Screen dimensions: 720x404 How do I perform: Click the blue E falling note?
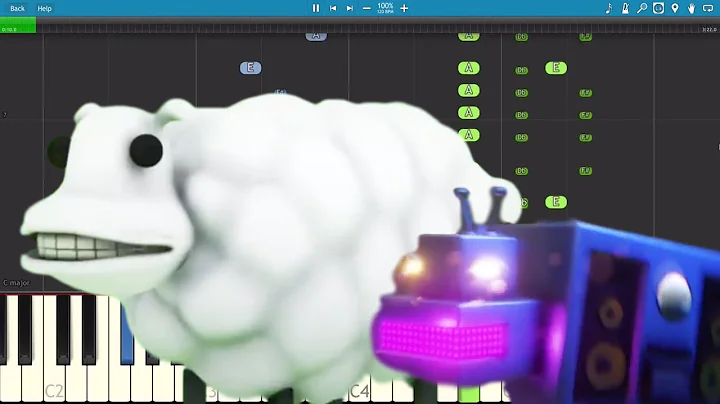click(250, 68)
